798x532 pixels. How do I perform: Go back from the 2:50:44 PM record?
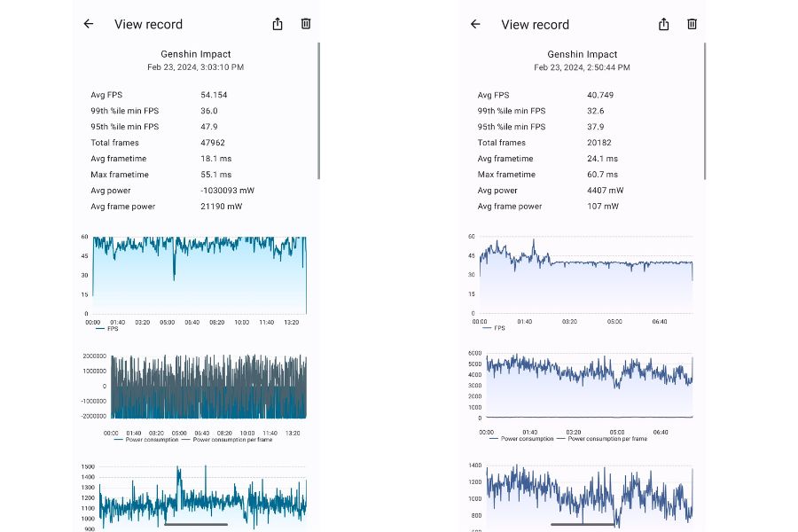point(475,24)
